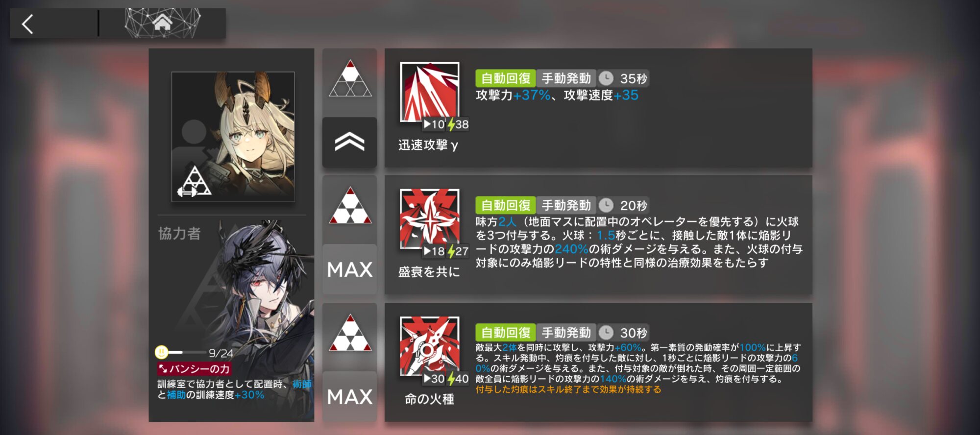This screenshot has height=435, width=980.
Task: Select the 盛衰を共に skill icon
Action: point(430,219)
